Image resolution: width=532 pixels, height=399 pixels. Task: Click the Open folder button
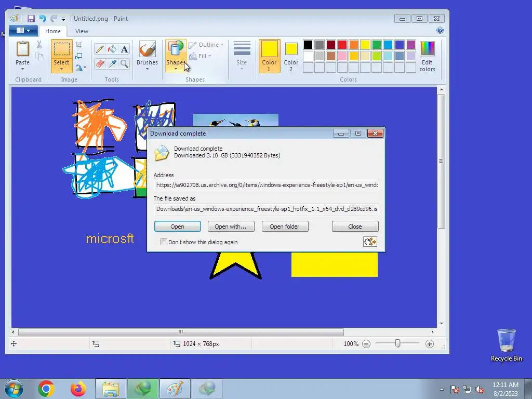tap(285, 227)
